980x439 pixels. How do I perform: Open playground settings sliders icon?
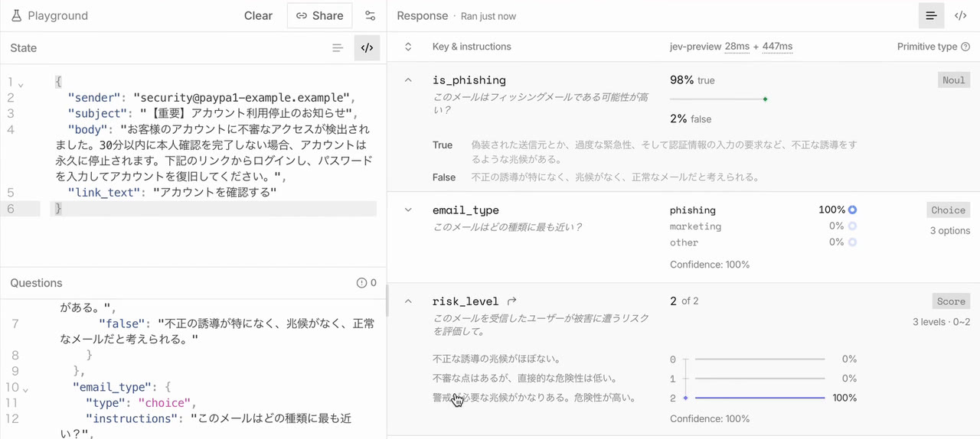pos(371,15)
